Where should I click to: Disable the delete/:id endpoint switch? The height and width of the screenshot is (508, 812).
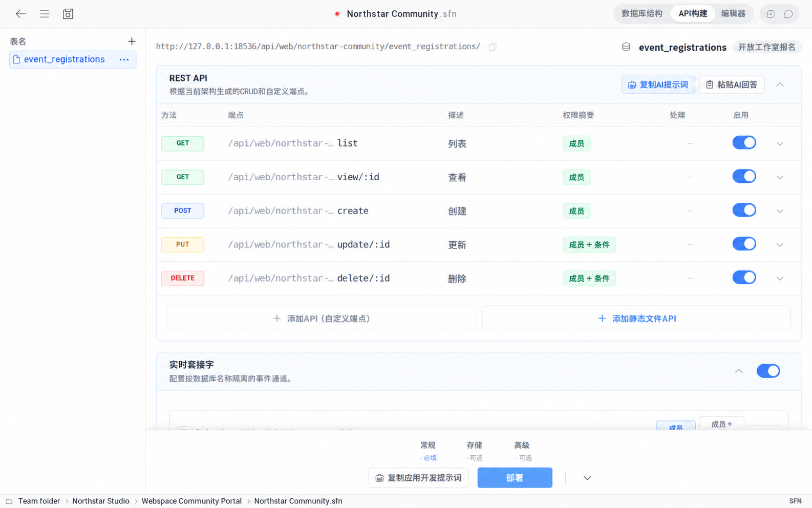744,278
